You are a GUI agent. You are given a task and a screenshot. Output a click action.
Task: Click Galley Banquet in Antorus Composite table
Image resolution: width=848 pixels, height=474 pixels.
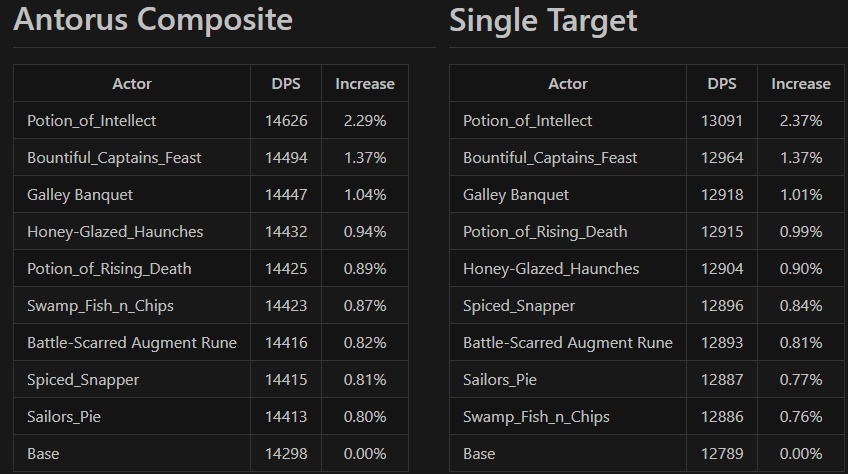[80, 195]
